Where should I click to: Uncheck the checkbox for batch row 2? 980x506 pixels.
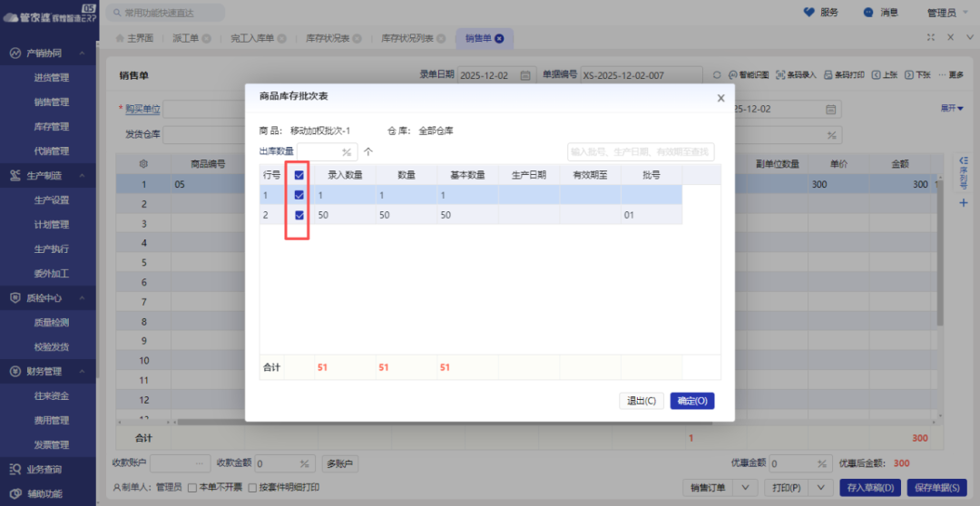click(299, 215)
